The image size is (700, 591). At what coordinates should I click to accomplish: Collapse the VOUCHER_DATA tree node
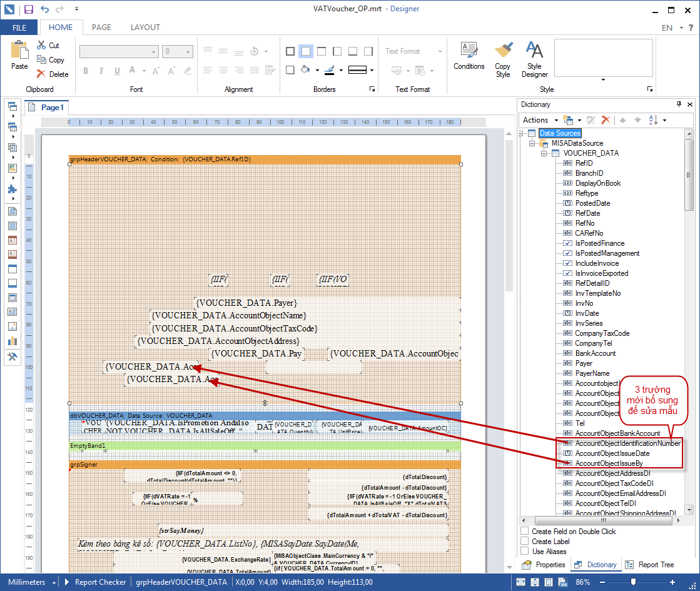tap(544, 153)
